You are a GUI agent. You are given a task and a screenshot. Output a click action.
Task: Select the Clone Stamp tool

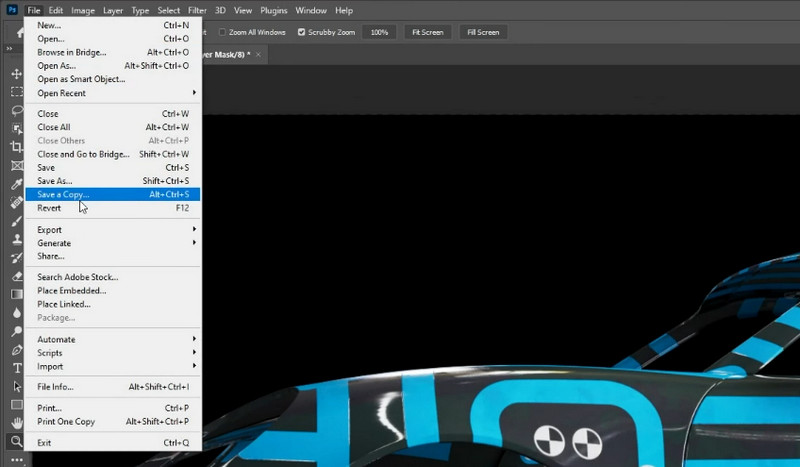pyautogui.click(x=16, y=239)
